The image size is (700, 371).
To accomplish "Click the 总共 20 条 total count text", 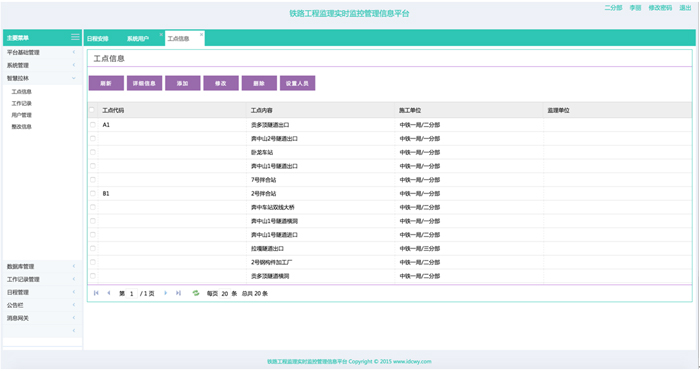I will pos(255,293).
